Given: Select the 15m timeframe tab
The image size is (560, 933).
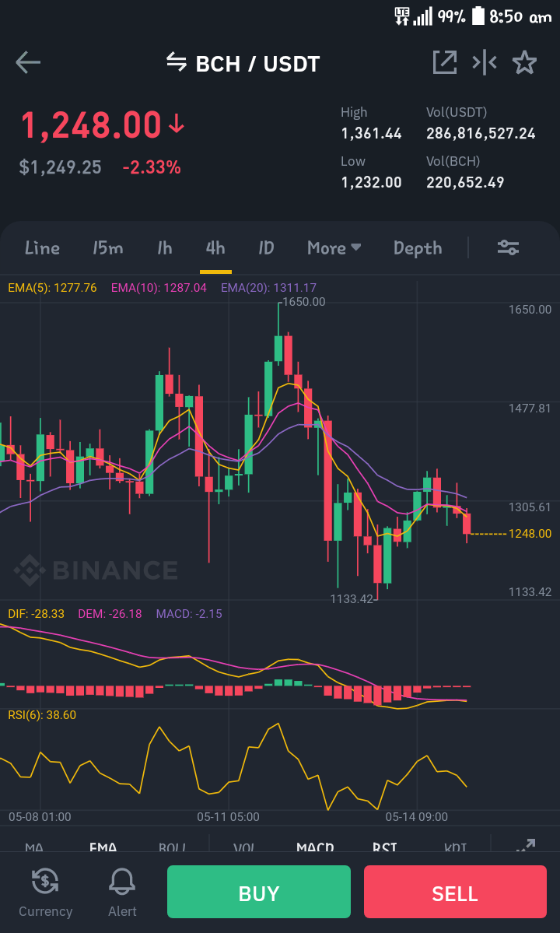Looking at the screenshot, I should point(107,247).
